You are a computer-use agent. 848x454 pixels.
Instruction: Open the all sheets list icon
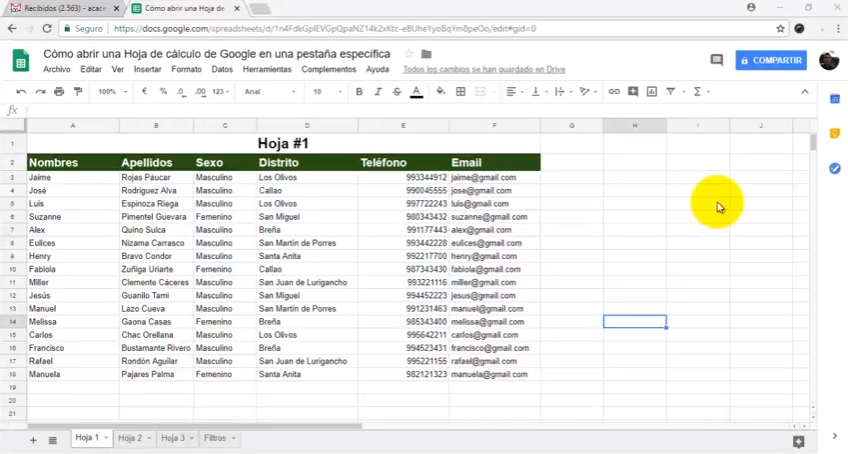click(52, 440)
